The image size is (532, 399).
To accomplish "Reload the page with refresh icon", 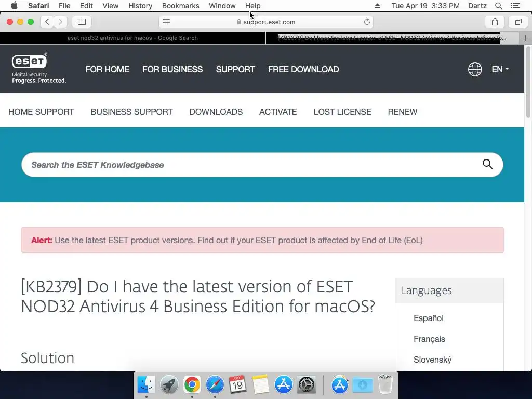I will [367, 22].
